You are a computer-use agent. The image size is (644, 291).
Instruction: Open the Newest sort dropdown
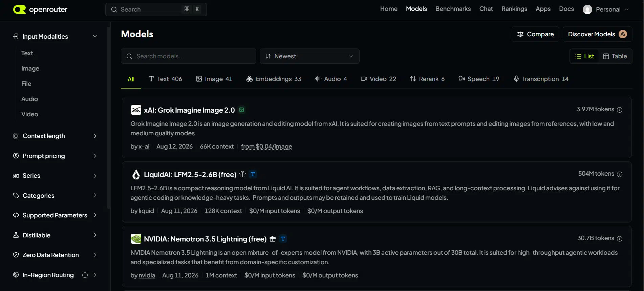point(309,56)
